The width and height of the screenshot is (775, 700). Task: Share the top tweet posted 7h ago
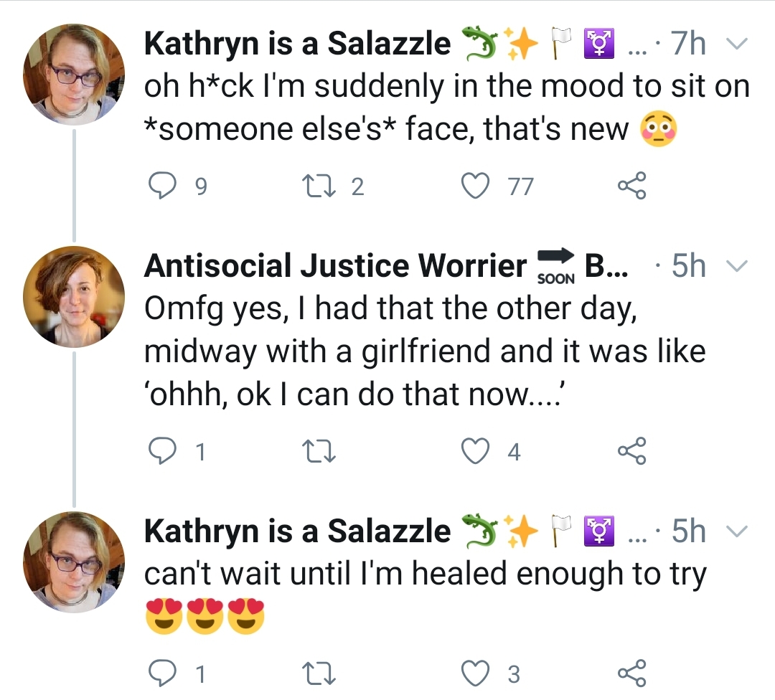631,186
